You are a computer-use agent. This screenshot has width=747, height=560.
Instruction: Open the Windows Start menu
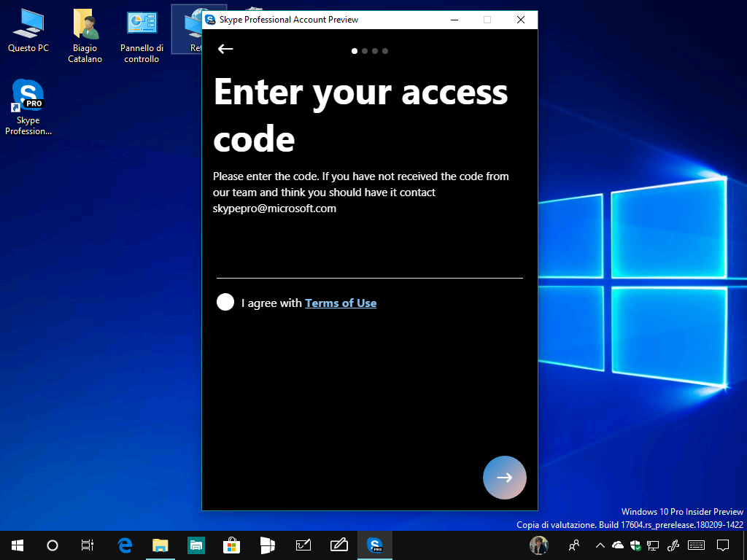18,545
